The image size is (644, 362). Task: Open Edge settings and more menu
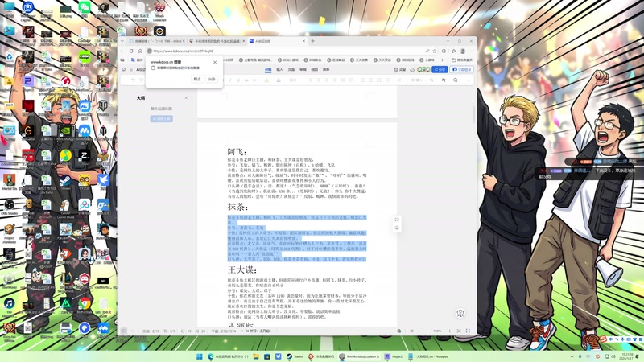tap(472, 51)
